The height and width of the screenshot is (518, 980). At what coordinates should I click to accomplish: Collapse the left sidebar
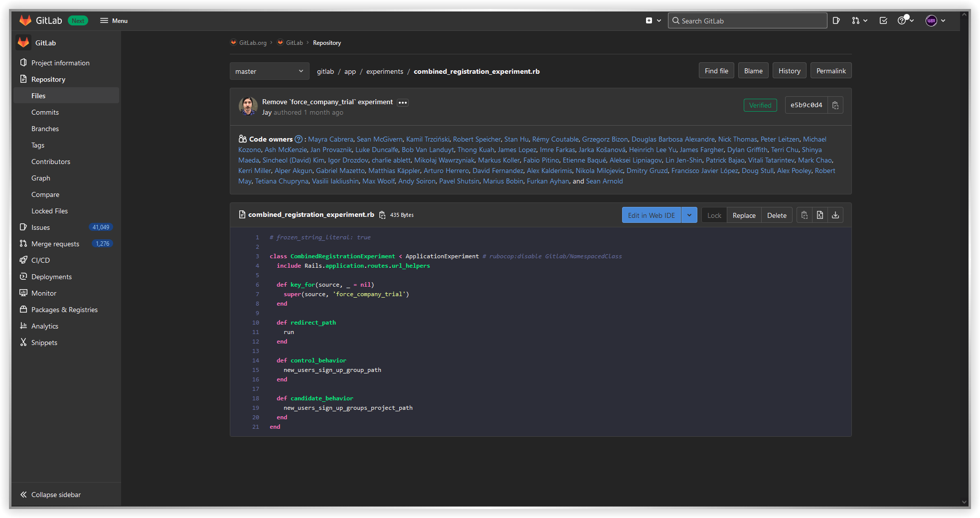click(55, 494)
